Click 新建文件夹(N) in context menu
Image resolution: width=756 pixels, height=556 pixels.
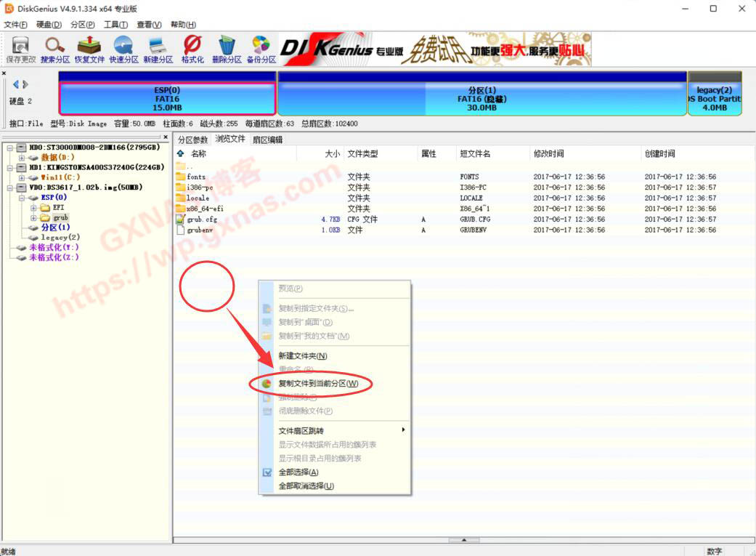coord(302,356)
